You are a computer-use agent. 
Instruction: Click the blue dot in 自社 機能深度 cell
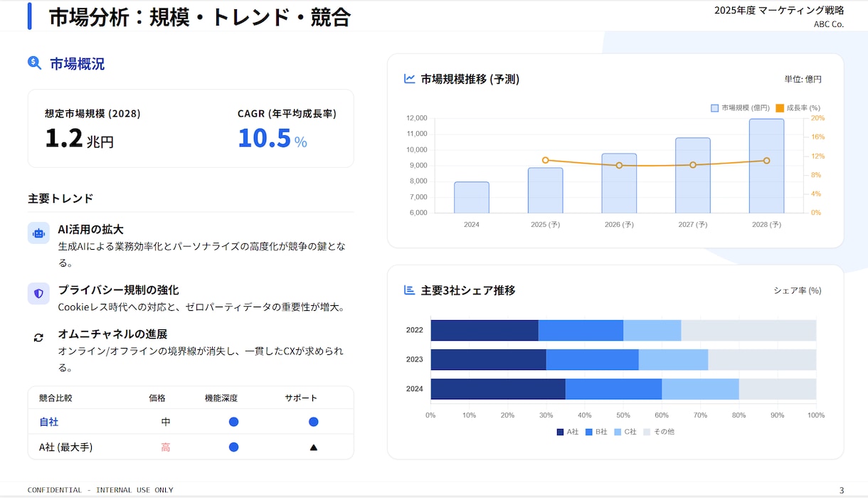coord(233,422)
